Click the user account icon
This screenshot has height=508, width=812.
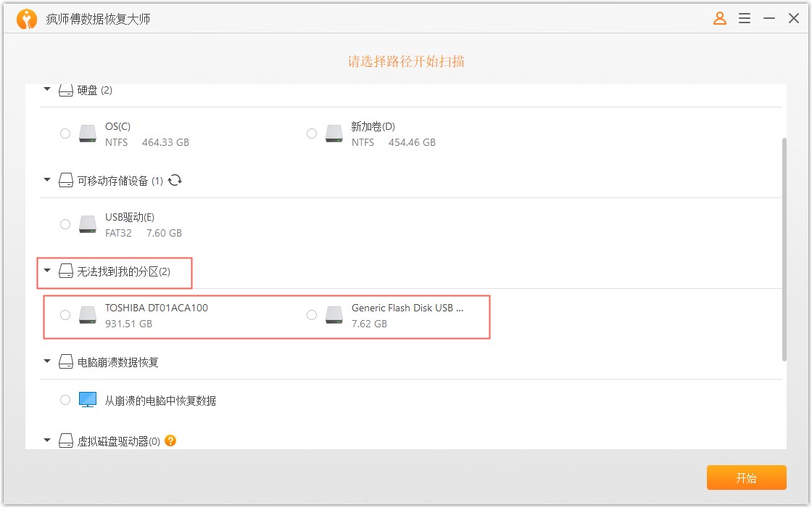click(720, 19)
